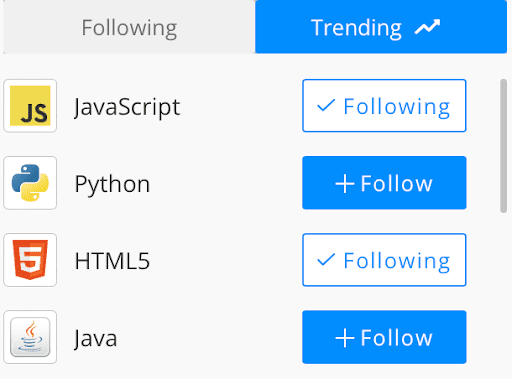
Task: Click the plus icon on Java's Follow button
Action: [x=345, y=338]
